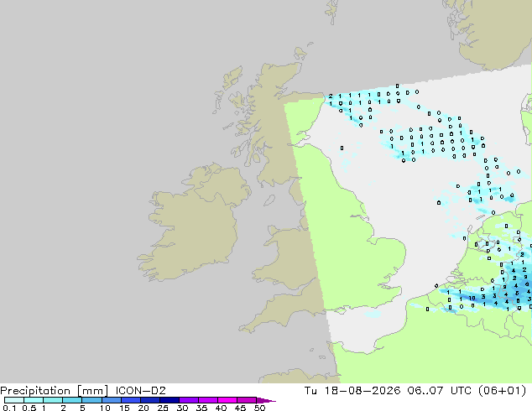
Task: Select the 15 mm legend swatch
Action: (131, 400)
